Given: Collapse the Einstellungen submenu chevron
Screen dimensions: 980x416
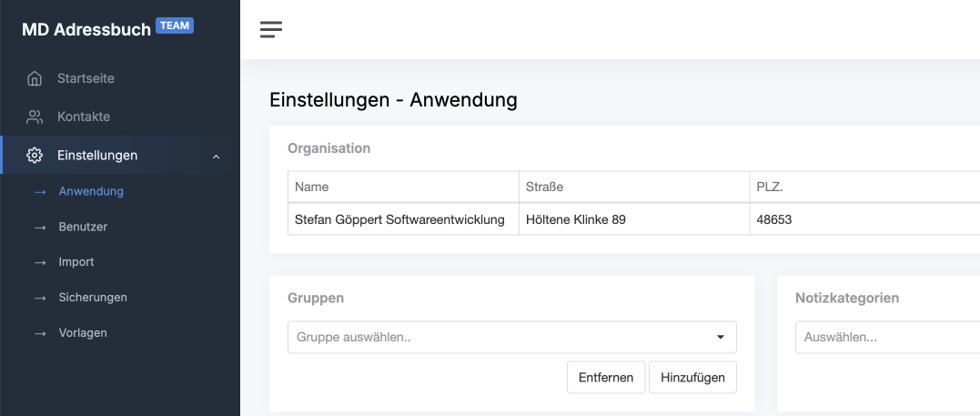Looking at the screenshot, I should point(217,156).
